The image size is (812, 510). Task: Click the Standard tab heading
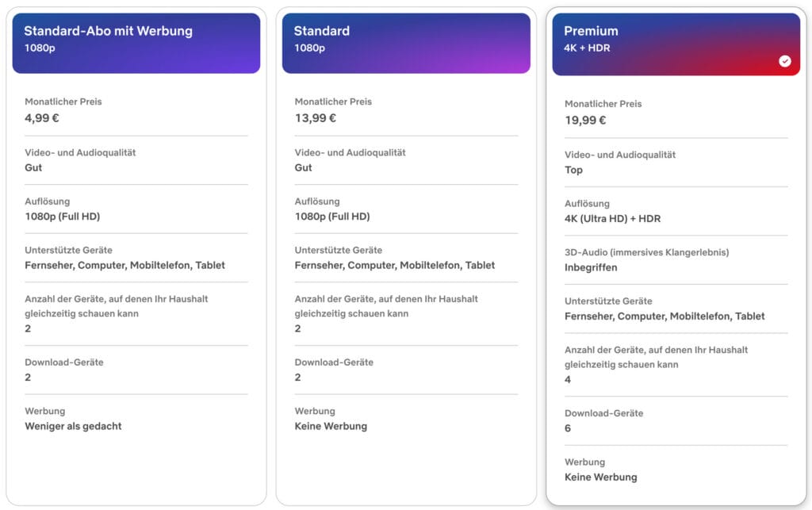tap(321, 31)
